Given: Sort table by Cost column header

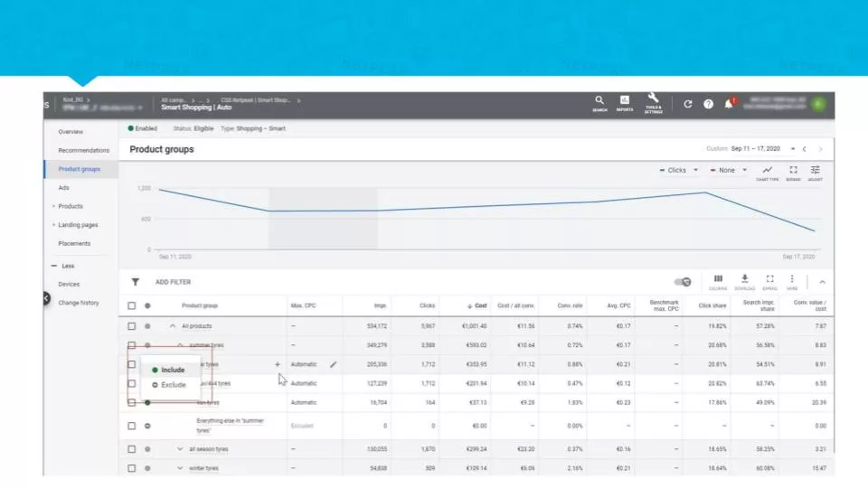Looking at the screenshot, I should [x=476, y=305].
